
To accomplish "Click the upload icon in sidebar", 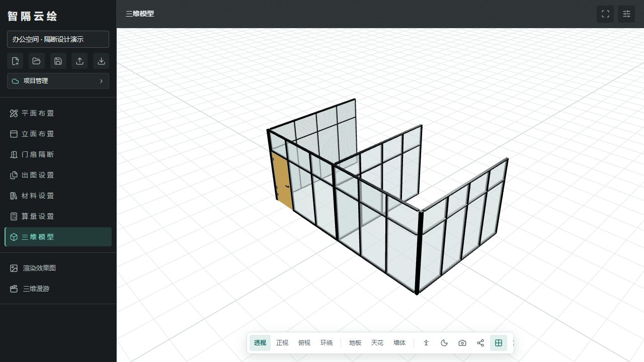I will (79, 61).
